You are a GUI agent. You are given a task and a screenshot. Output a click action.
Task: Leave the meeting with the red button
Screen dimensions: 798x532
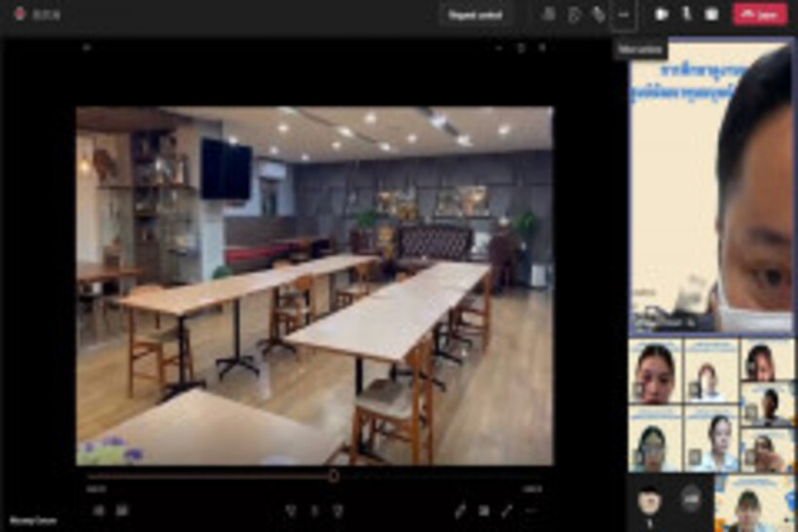click(x=760, y=15)
